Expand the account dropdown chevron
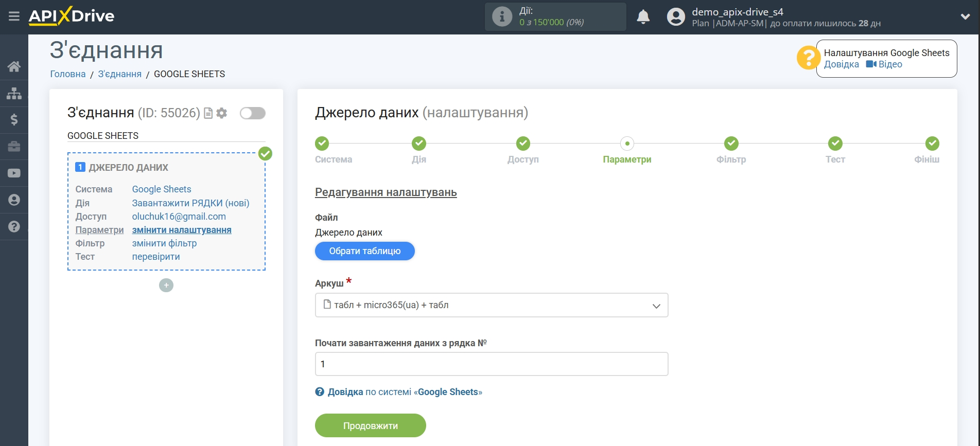The width and height of the screenshot is (980, 446). [965, 16]
